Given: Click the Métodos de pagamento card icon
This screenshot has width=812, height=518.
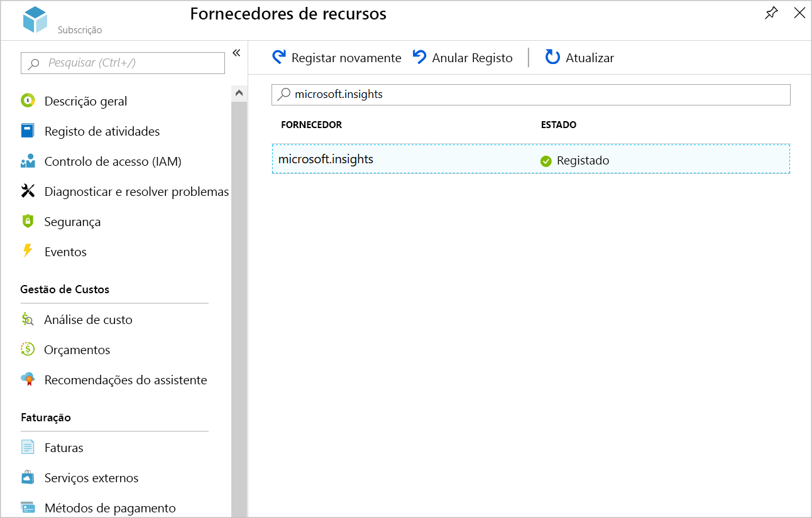Looking at the screenshot, I should point(28,507).
